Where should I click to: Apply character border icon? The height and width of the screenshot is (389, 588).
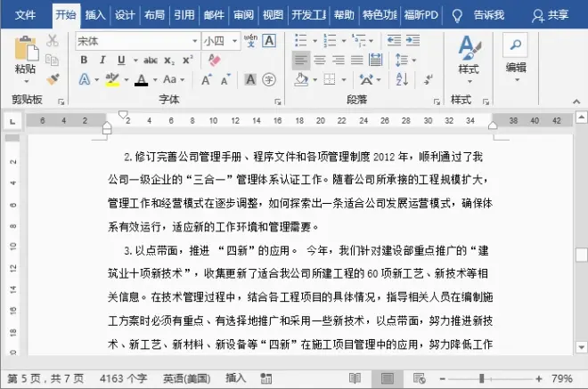click(x=269, y=40)
